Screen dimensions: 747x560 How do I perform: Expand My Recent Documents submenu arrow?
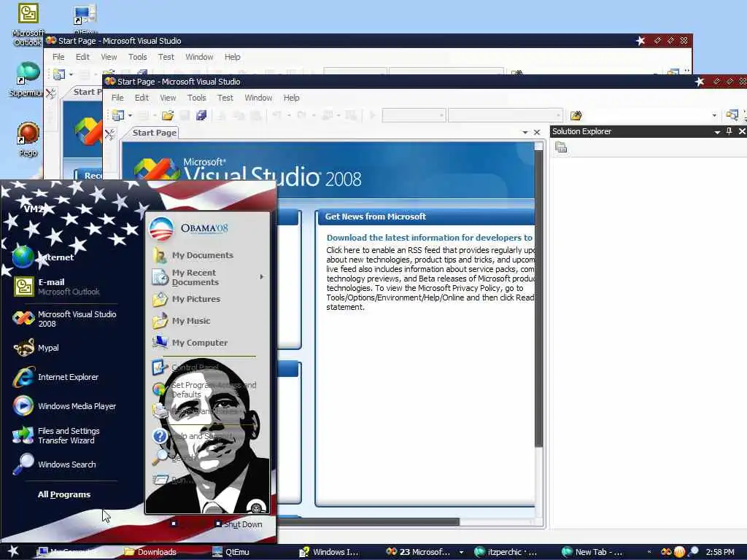tap(261, 276)
